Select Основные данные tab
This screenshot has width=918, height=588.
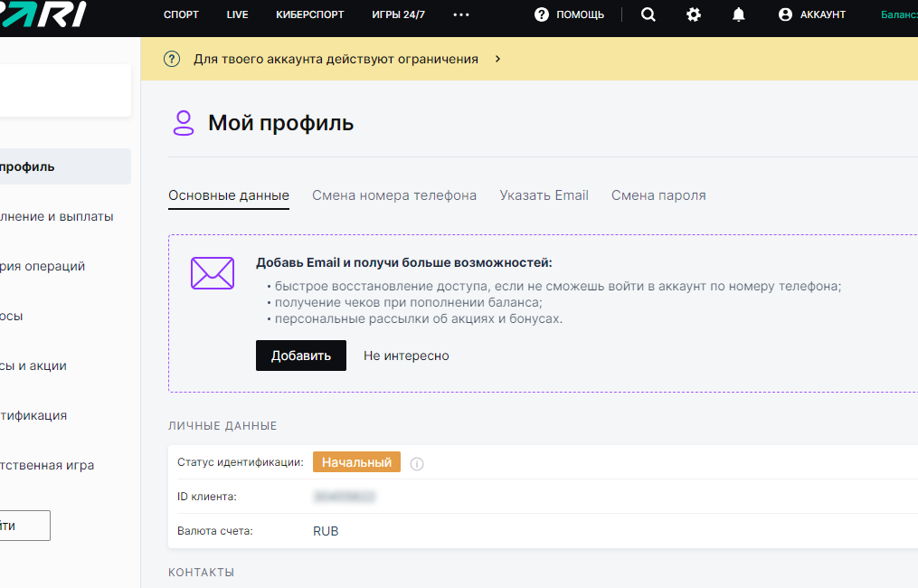(228, 195)
